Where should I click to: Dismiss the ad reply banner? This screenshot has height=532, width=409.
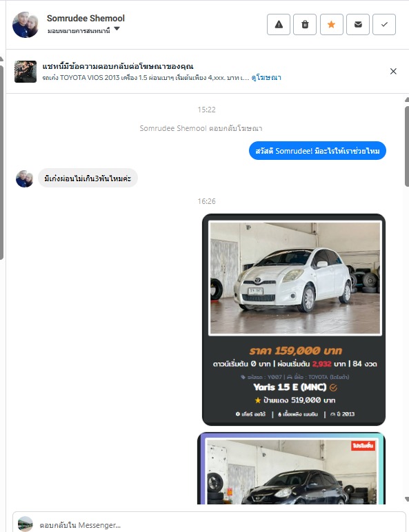(x=393, y=71)
